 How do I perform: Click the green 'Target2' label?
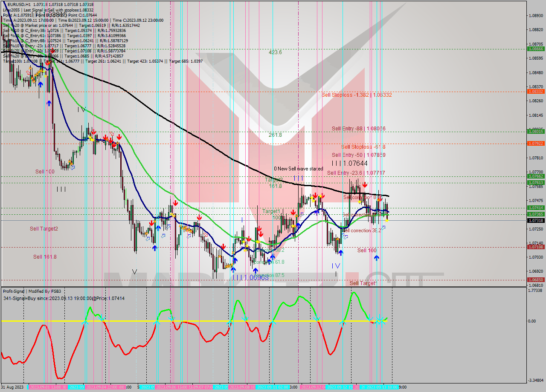pos(274,179)
